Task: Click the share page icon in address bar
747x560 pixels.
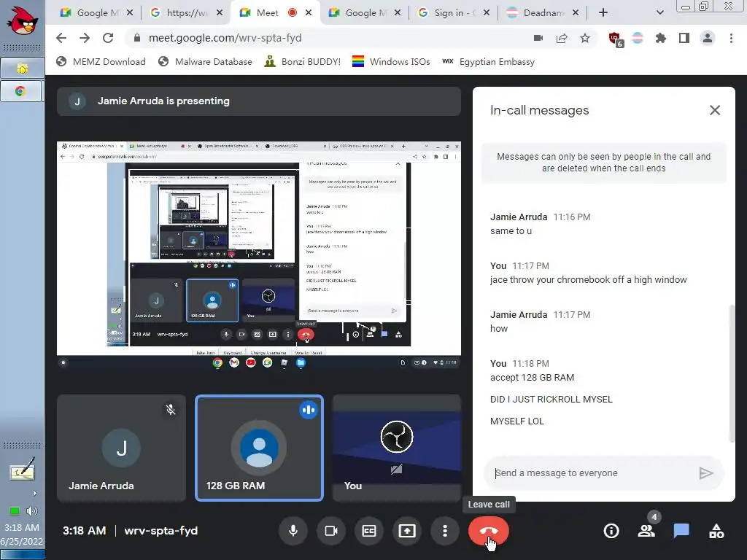Action: pyautogui.click(x=562, y=38)
